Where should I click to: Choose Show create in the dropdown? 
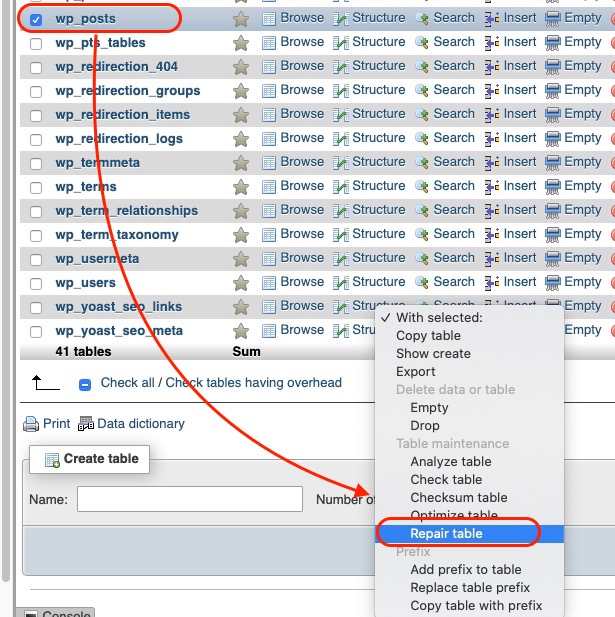click(469, 354)
